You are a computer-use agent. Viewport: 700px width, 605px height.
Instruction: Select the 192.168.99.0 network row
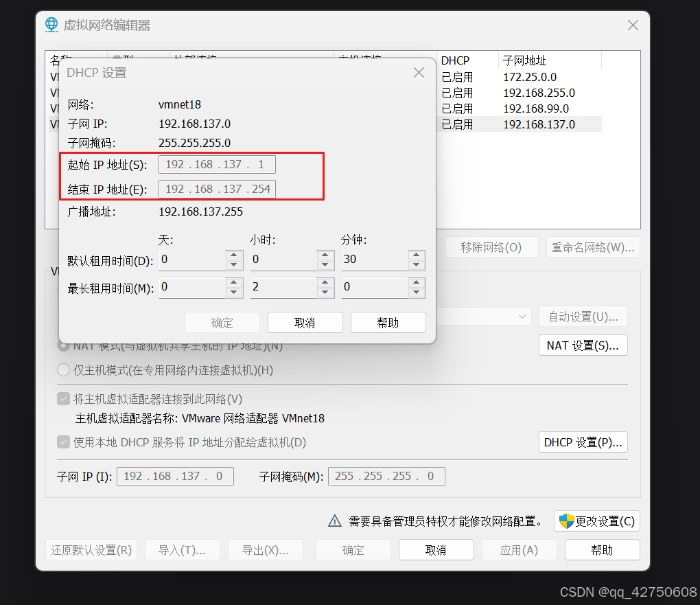535,109
